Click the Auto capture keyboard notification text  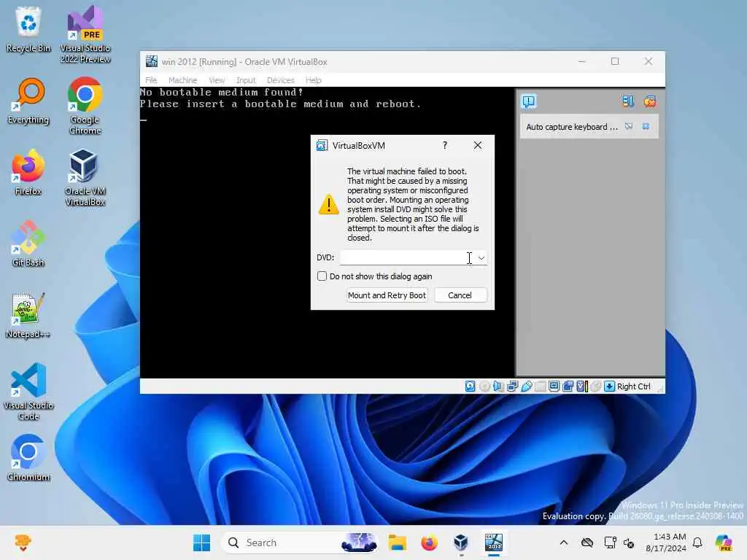point(572,127)
